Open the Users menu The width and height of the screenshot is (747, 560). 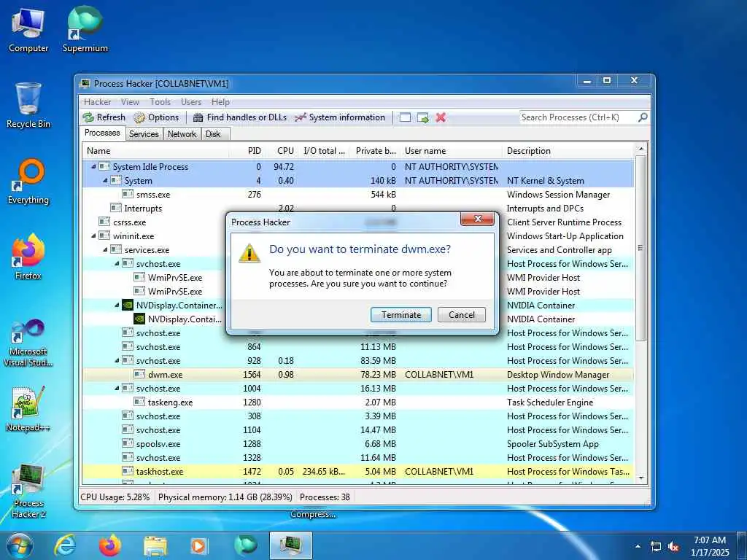(x=191, y=102)
